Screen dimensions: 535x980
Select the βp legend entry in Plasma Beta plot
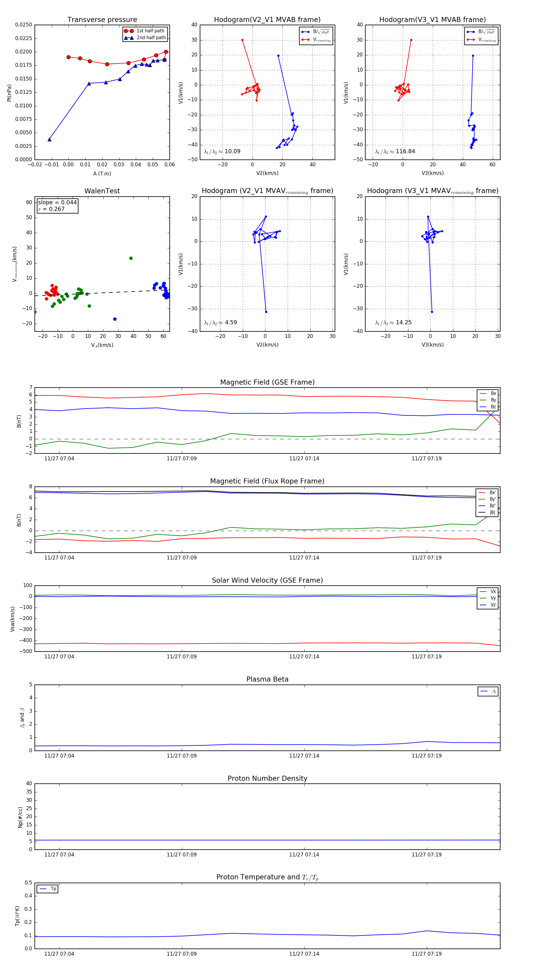tap(488, 691)
